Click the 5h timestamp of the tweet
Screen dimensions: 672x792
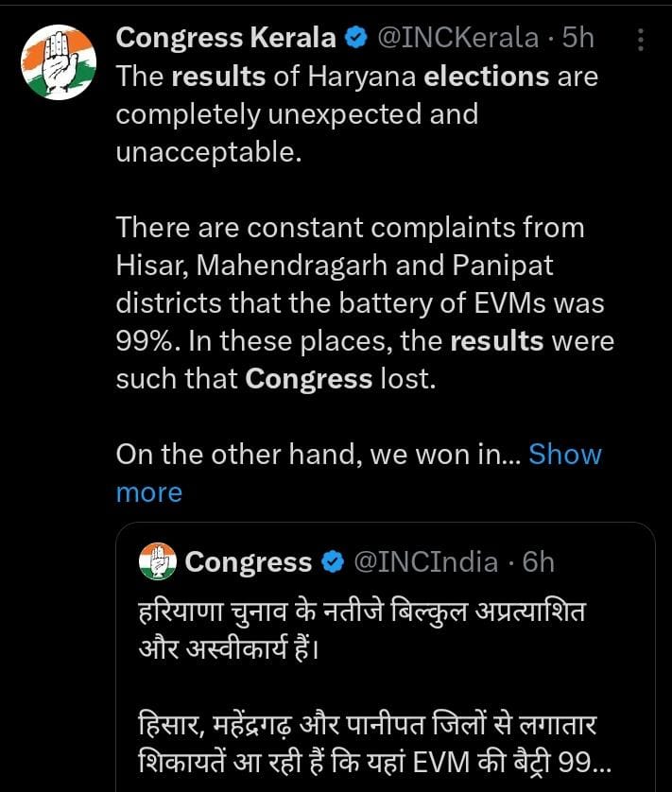(x=577, y=39)
